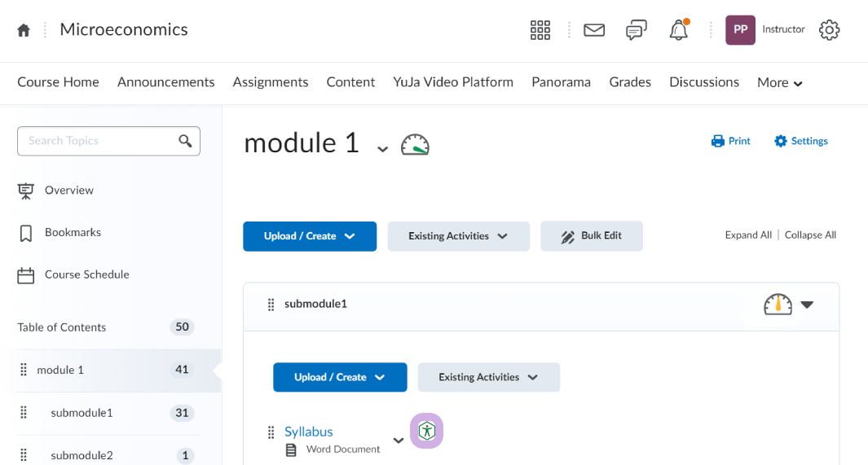Expand the module 1 title dropdown
The height and width of the screenshot is (465, 868).
pyautogui.click(x=381, y=148)
